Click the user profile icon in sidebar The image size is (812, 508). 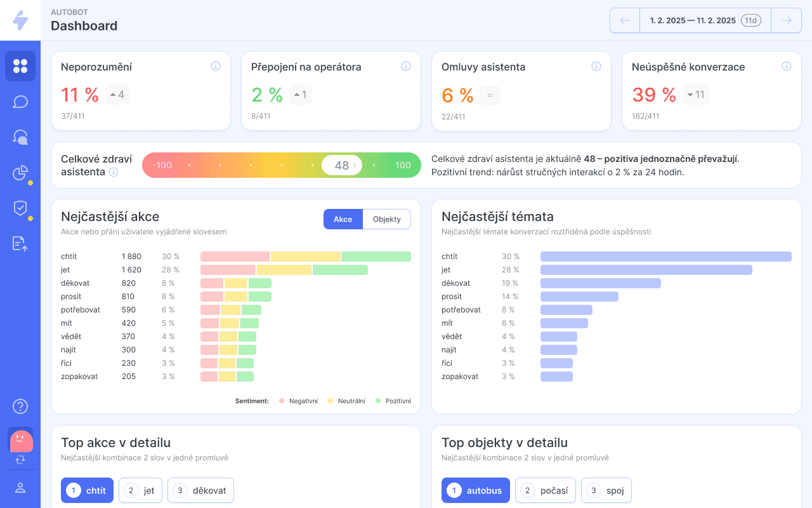coord(20,488)
